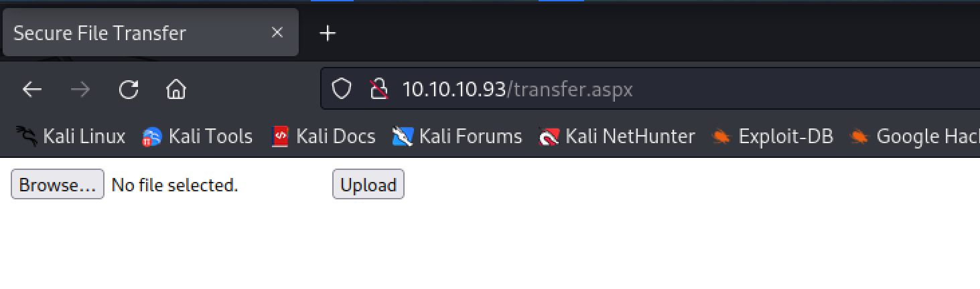Open the Google Hacking bookmark
The image size is (980, 289).
914,136
